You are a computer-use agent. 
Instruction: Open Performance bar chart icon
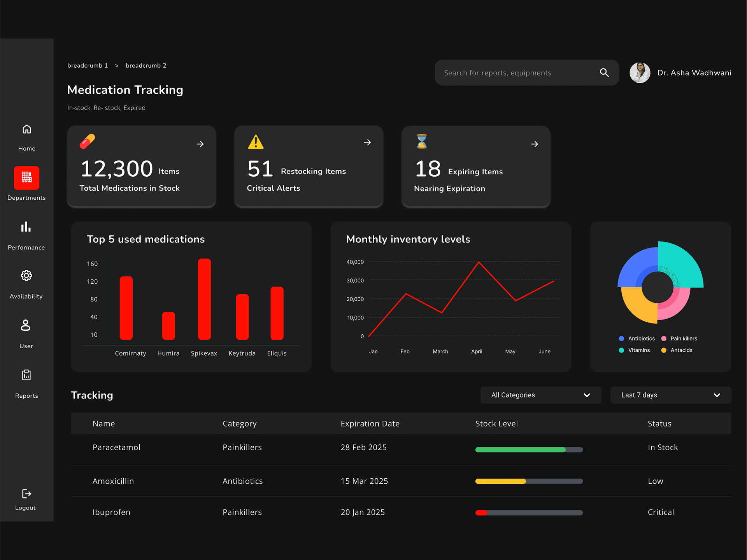[26, 227]
